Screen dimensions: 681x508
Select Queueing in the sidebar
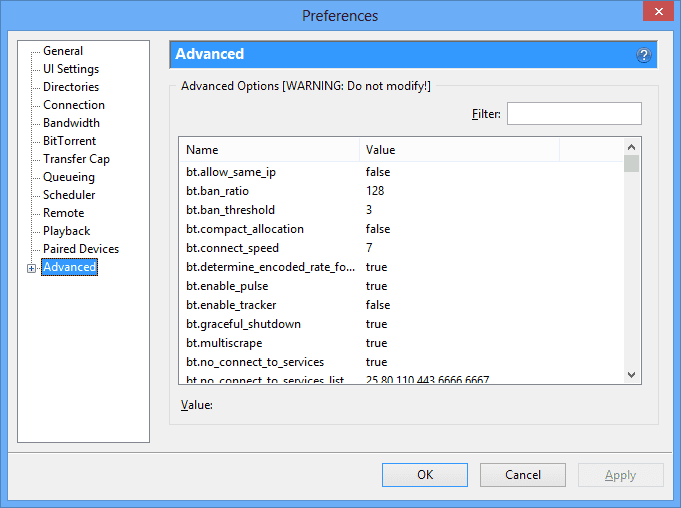69,177
